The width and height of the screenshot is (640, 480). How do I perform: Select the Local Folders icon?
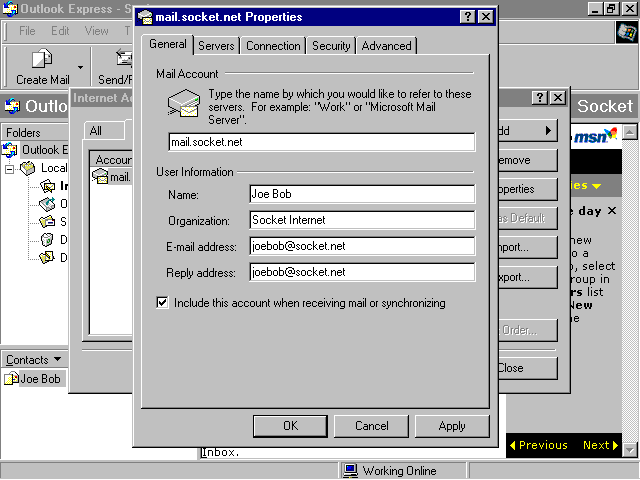[x=28, y=168]
